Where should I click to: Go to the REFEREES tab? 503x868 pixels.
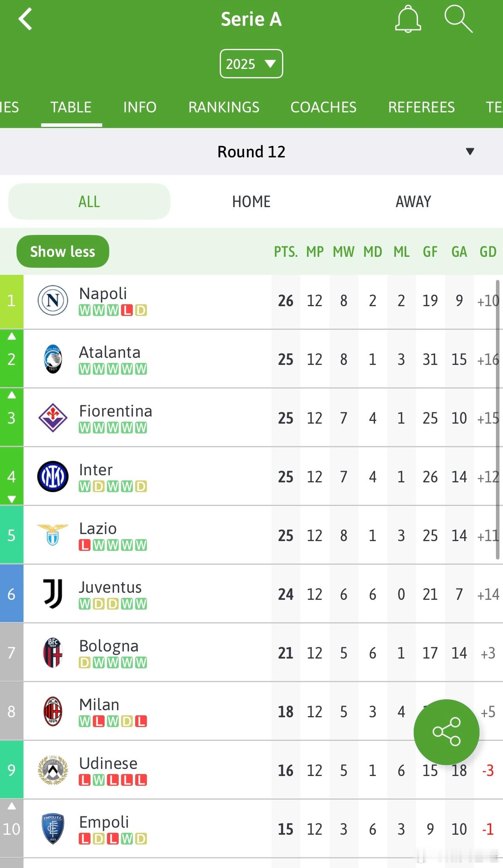pyautogui.click(x=422, y=107)
